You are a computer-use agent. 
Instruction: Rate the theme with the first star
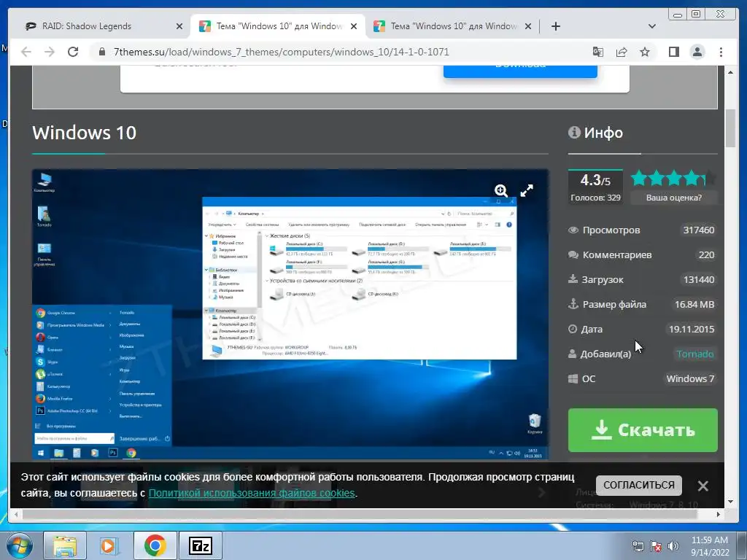click(x=639, y=179)
